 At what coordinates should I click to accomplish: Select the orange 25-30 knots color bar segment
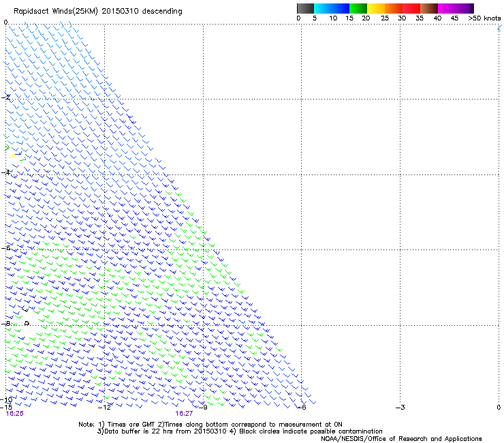(394, 8)
